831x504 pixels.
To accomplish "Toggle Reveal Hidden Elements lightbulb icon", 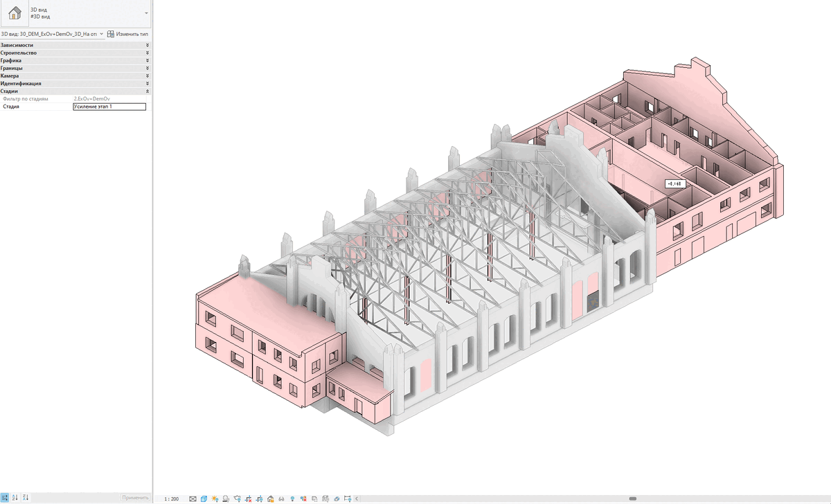I will [x=292, y=498].
